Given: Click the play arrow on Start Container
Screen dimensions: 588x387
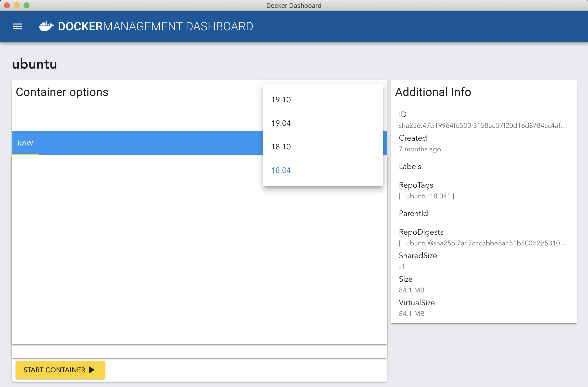Looking at the screenshot, I should [x=92, y=370].
